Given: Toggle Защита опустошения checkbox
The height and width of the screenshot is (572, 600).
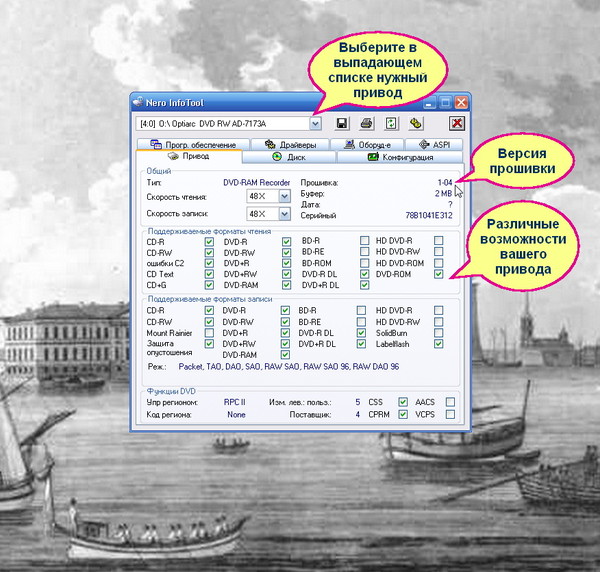Looking at the screenshot, I should point(209,344).
